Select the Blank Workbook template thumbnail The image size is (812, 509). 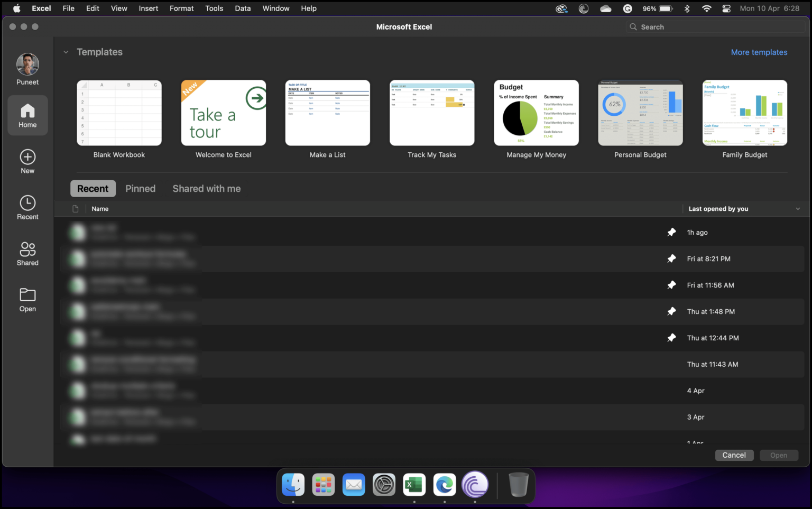pyautogui.click(x=119, y=113)
